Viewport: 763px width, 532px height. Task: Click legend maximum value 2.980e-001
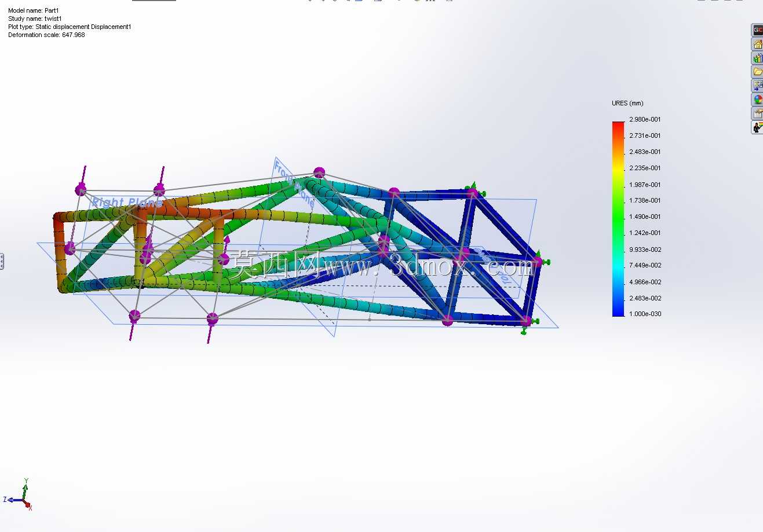pyautogui.click(x=645, y=119)
